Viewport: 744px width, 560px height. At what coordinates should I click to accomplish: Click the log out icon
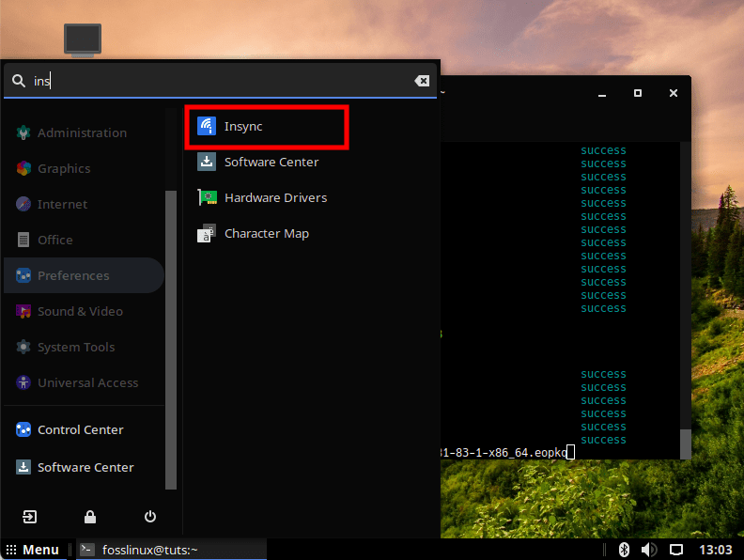point(29,517)
